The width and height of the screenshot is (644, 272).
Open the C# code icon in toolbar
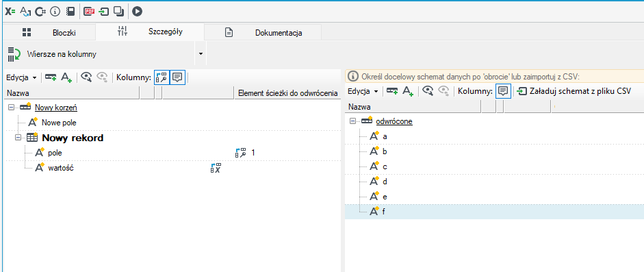click(x=40, y=12)
